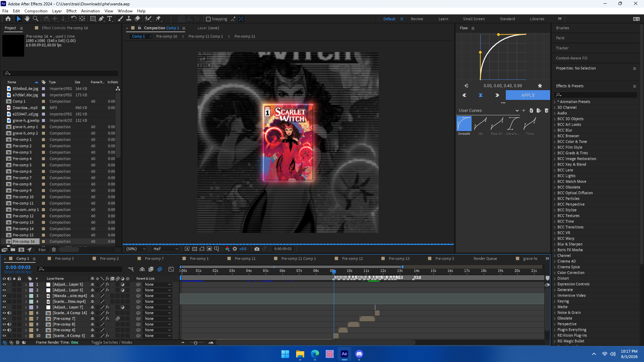Select the Roto Brush tool
Screen dimensions: 644x362
(148, 19)
